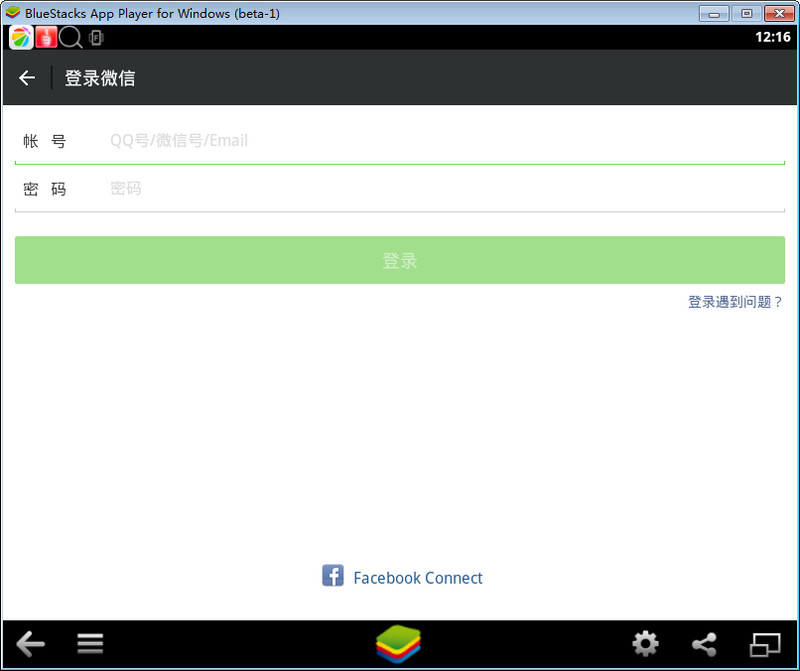This screenshot has width=800, height=671.
Task: Click the BlueStacks title bar app icon
Action: tap(12, 12)
